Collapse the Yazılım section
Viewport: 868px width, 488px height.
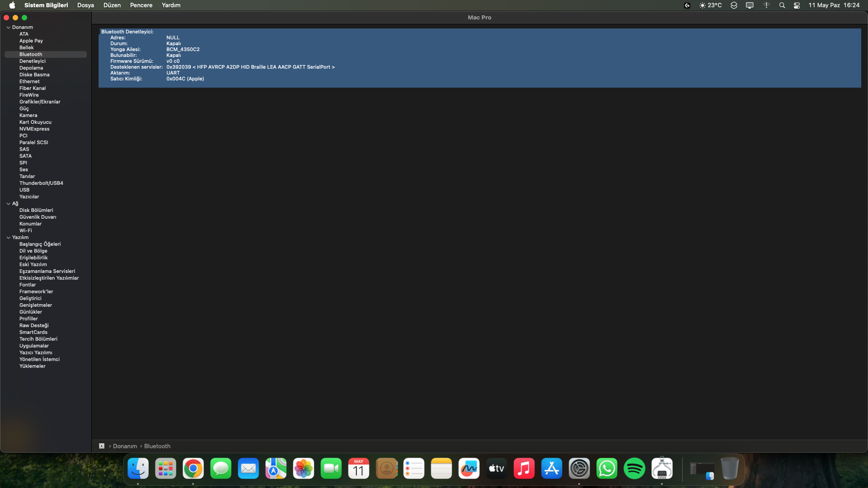point(8,238)
